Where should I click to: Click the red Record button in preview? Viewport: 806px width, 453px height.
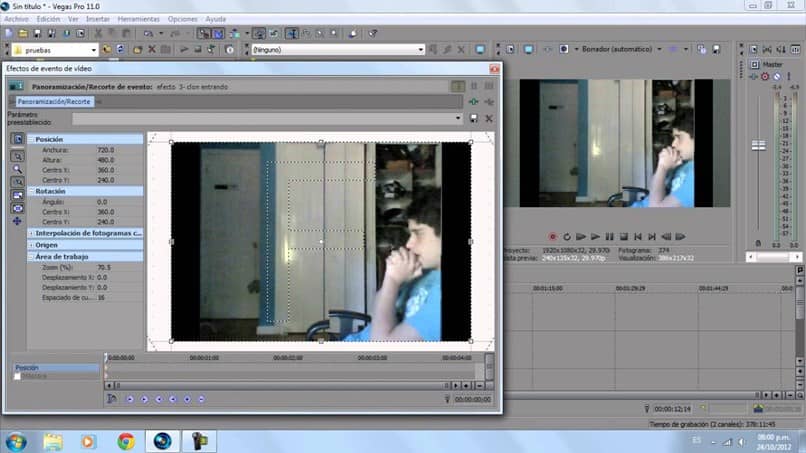(x=553, y=237)
